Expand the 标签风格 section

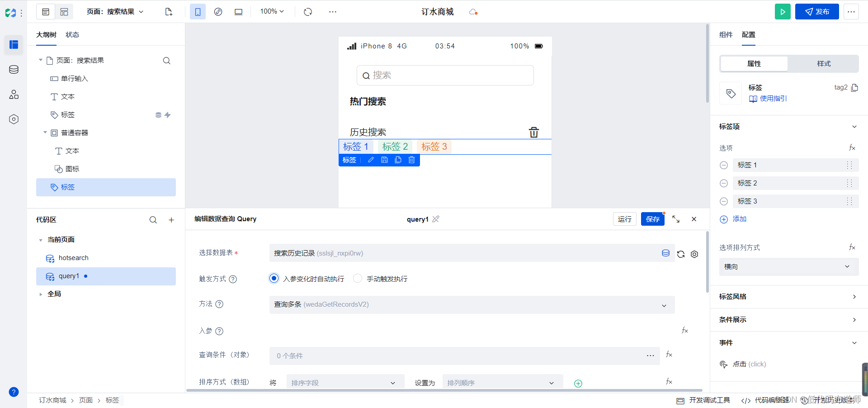pos(854,297)
